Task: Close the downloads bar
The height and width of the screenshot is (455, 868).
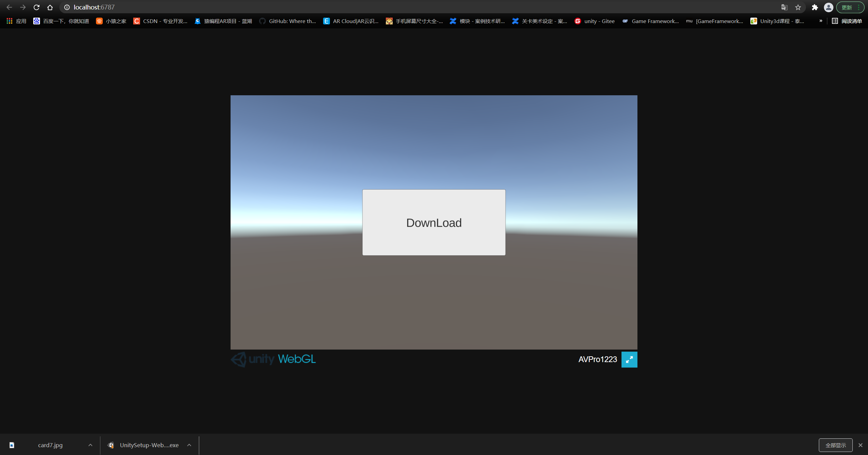Action: pyautogui.click(x=860, y=445)
